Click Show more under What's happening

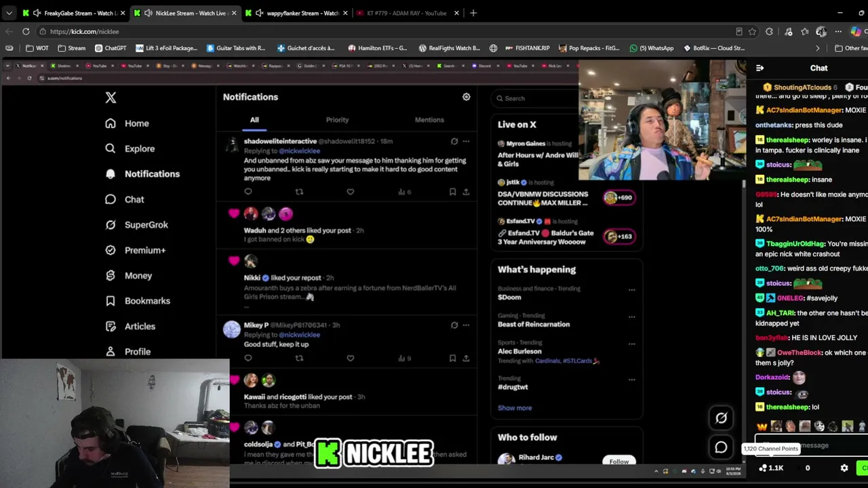515,408
